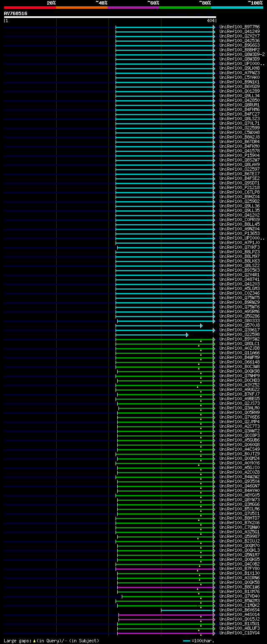Open hit UniRef100_Q01289
Image resolution: width=267 pixels, height=644 pixels.
[x=239, y=91]
